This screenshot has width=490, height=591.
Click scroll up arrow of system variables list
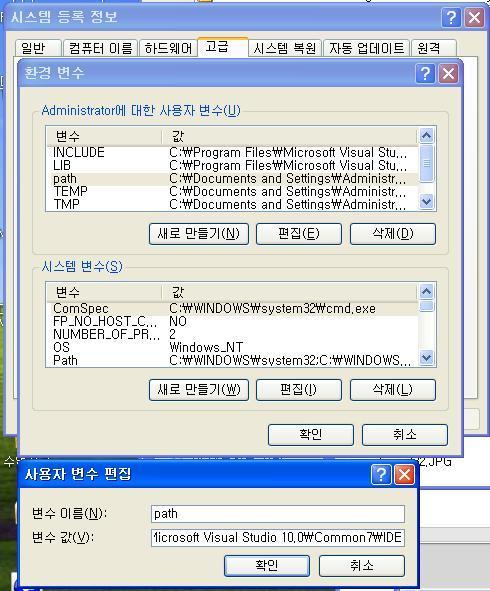pos(426,291)
